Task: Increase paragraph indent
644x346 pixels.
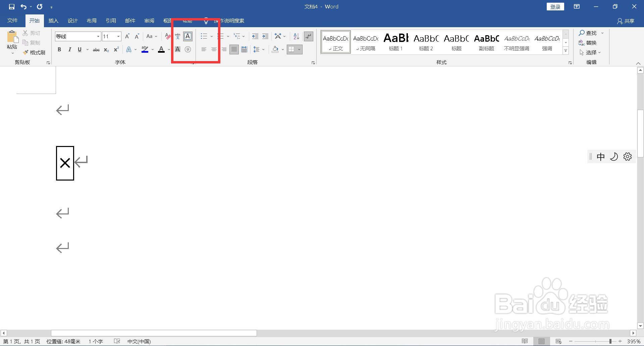Action: [x=265, y=36]
